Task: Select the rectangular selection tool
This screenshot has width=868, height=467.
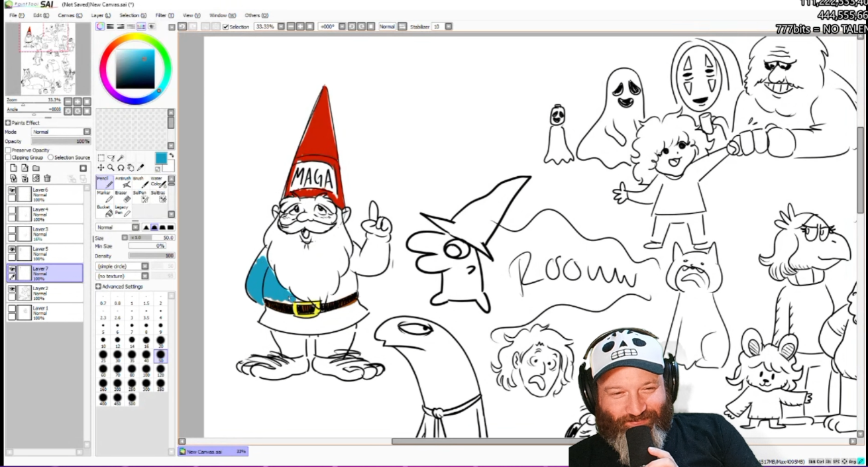Action: [101, 158]
